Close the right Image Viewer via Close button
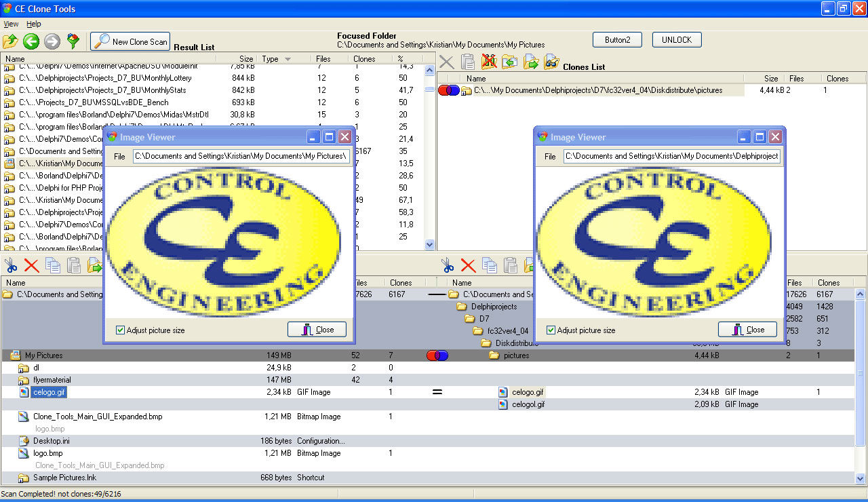Image resolution: width=868 pixels, height=502 pixels. click(748, 330)
